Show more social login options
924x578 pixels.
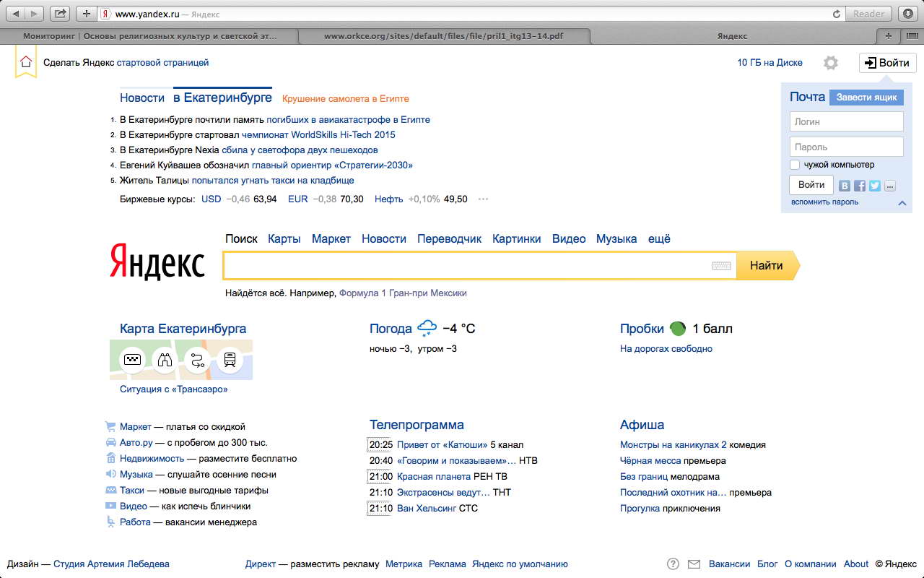point(890,186)
